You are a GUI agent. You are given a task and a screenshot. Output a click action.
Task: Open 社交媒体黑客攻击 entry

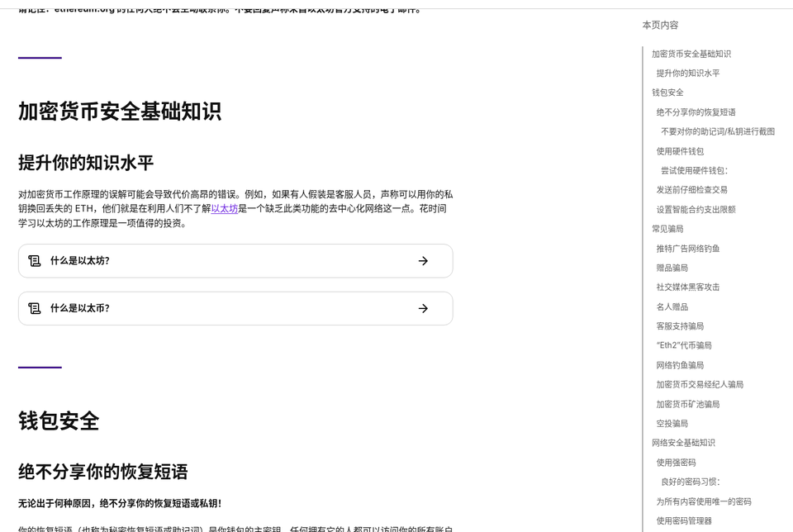tap(688, 287)
